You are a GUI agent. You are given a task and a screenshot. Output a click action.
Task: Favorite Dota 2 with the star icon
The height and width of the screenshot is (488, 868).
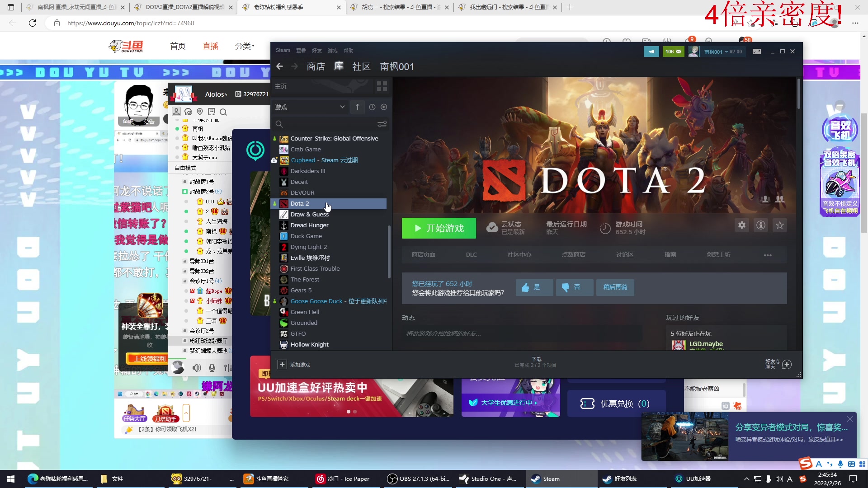(780, 225)
